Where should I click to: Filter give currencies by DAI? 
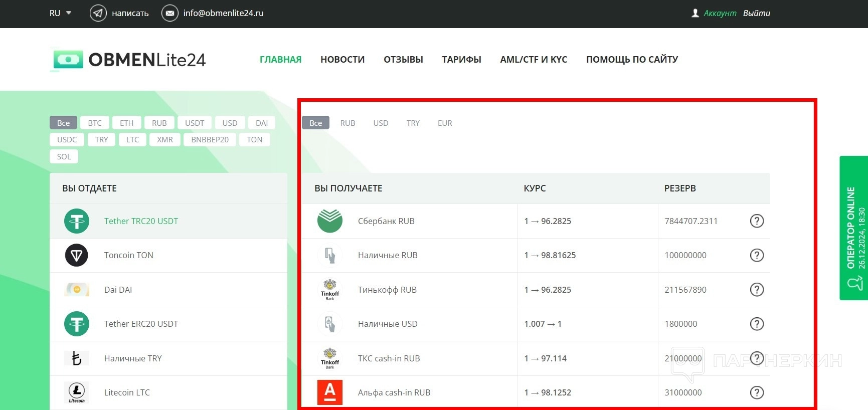[x=262, y=123]
